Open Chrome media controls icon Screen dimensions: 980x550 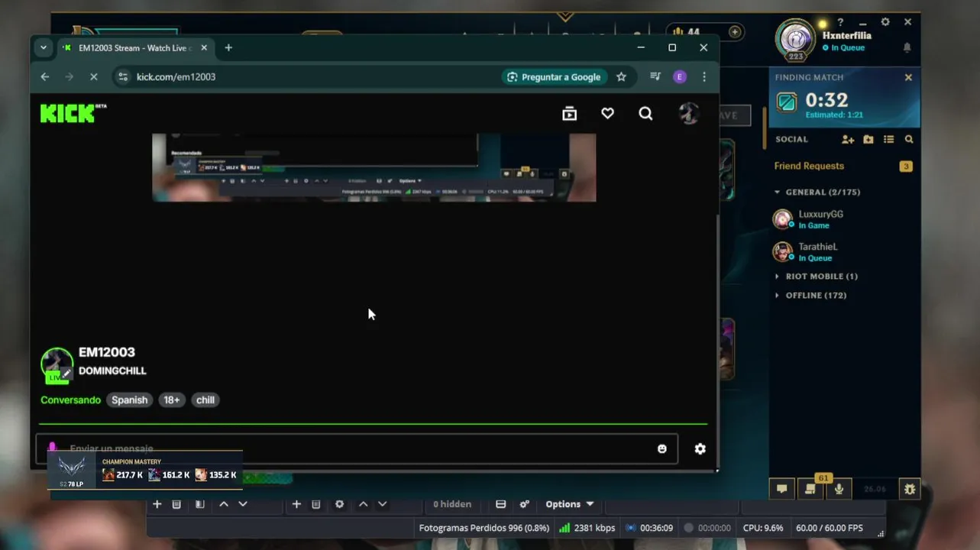(x=655, y=76)
